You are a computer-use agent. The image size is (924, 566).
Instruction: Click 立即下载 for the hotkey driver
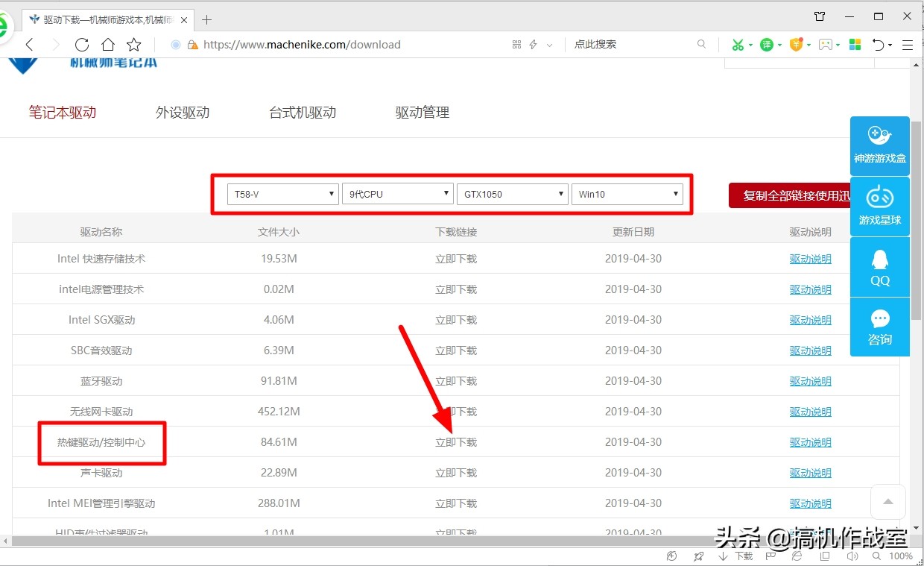[455, 441]
